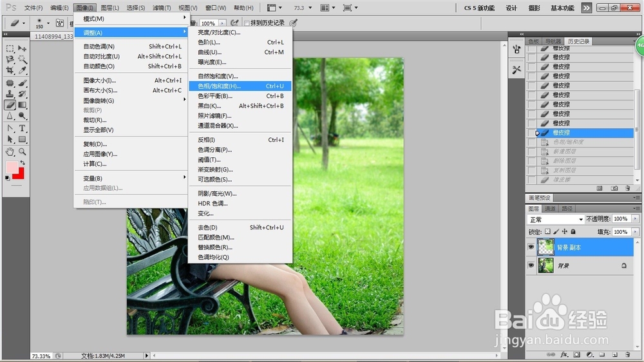Open the blend mode 正常 dropdown
Screen dimensions: 644x362
point(556,220)
